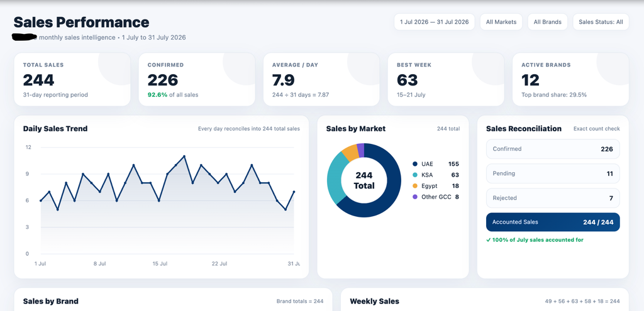Click the first data point of the trend line
The width and height of the screenshot is (644, 311).
(x=41, y=200)
